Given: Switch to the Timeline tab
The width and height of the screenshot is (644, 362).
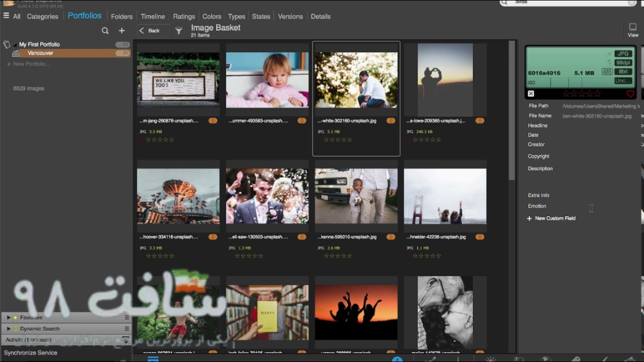Looking at the screenshot, I should tap(152, 16).
